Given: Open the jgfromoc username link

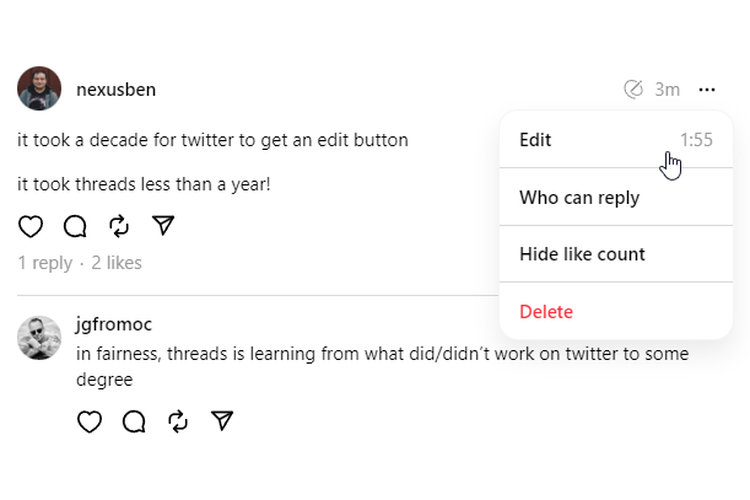Looking at the screenshot, I should pyautogui.click(x=114, y=324).
